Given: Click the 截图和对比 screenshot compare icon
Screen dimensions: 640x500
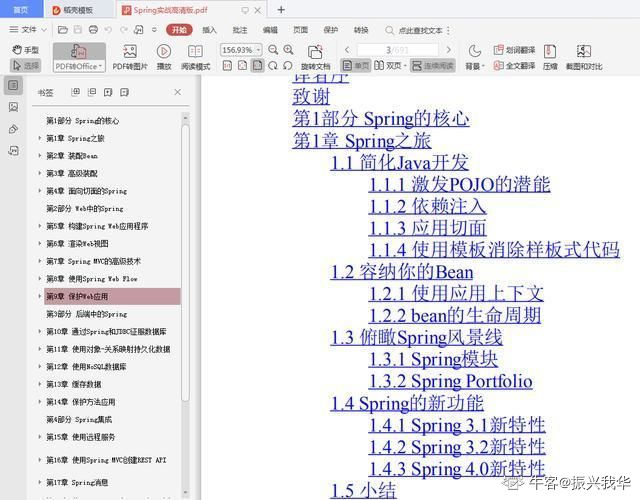Looking at the screenshot, I should tap(584, 51).
